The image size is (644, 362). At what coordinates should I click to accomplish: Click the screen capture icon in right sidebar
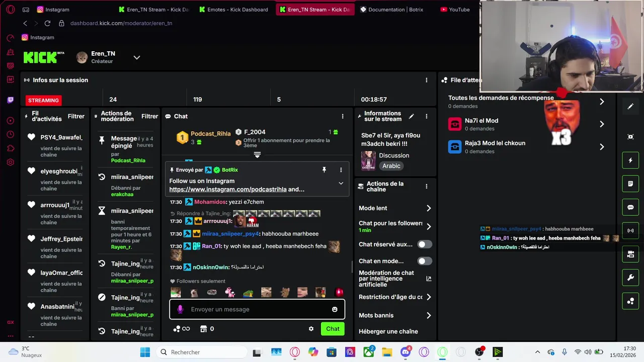[x=630, y=137]
